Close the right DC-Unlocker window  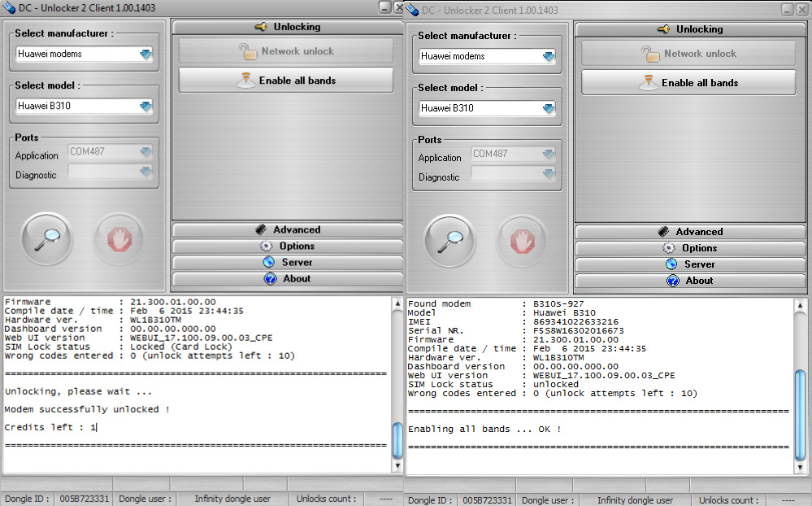801,9
